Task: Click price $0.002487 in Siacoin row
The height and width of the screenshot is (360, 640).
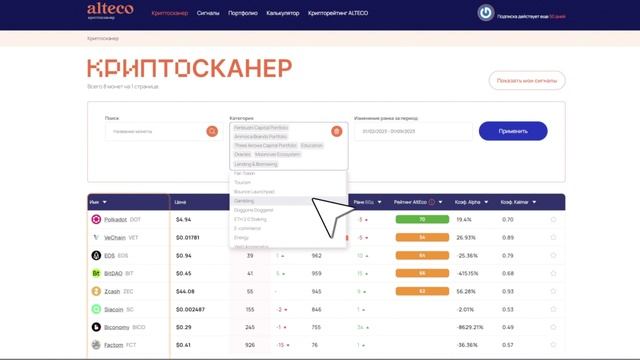Action: pyautogui.click(x=191, y=309)
